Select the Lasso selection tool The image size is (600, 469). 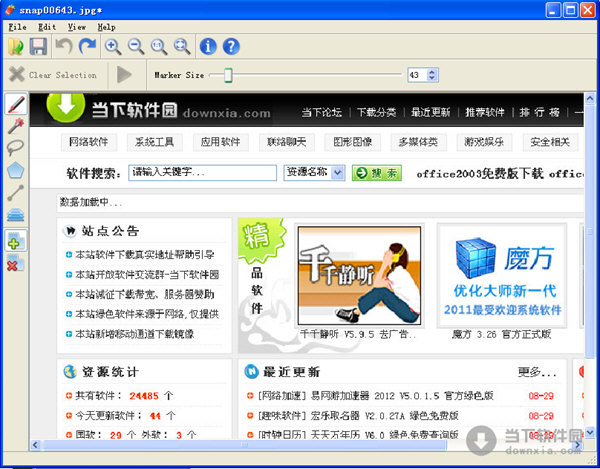point(16,148)
